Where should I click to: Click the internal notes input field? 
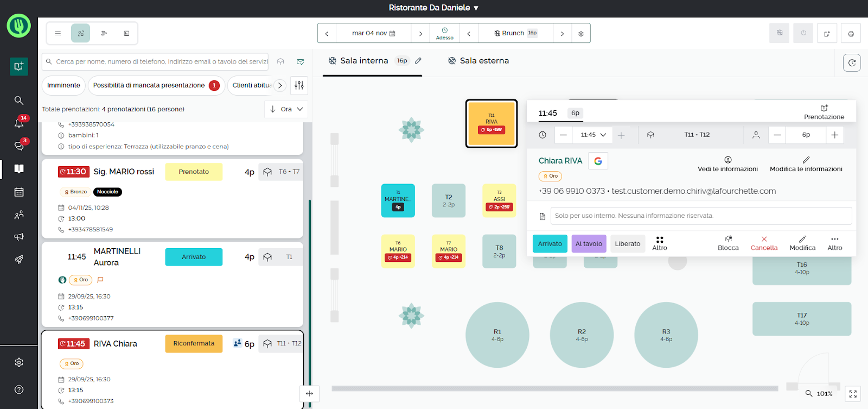pos(700,216)
